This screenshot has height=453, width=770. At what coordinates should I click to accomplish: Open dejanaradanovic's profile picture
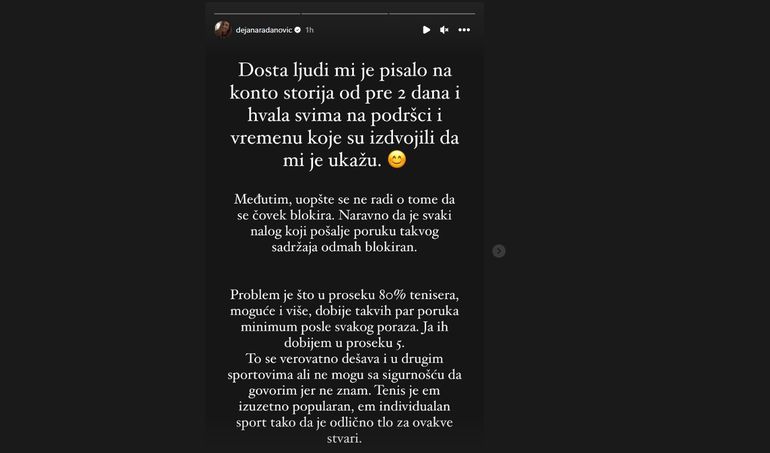click(222, 29)
